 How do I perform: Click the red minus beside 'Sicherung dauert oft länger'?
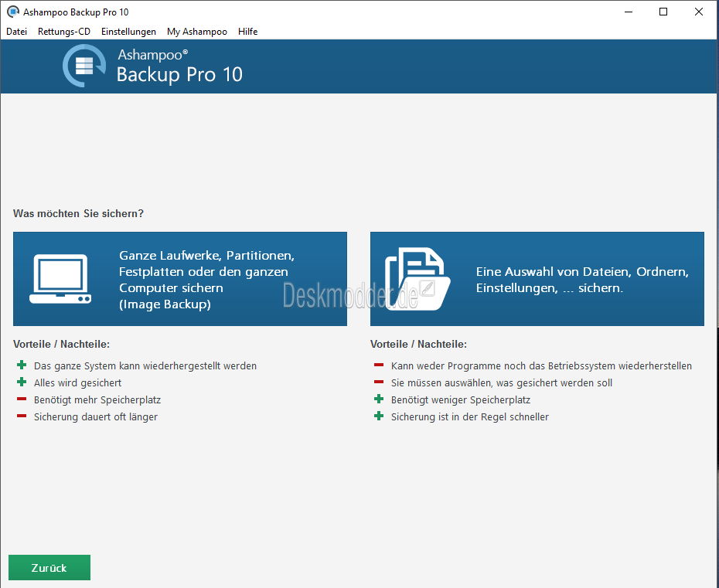[22, 416]
